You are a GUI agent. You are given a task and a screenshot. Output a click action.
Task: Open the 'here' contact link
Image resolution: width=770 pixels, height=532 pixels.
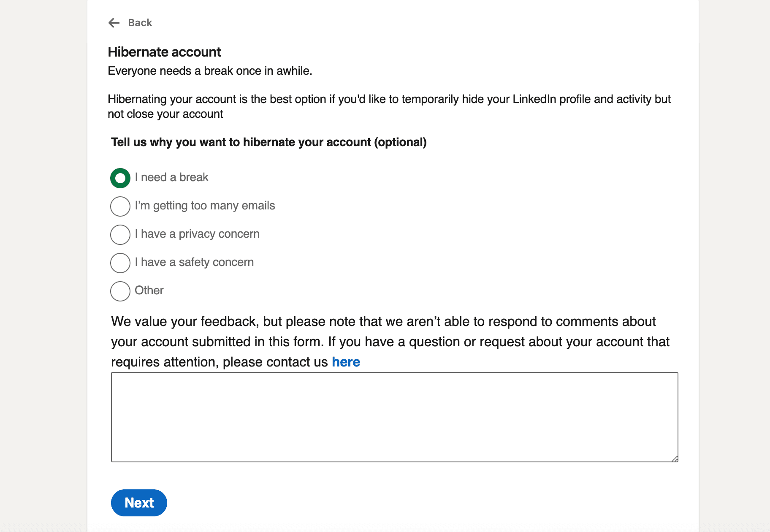(346, 362)
